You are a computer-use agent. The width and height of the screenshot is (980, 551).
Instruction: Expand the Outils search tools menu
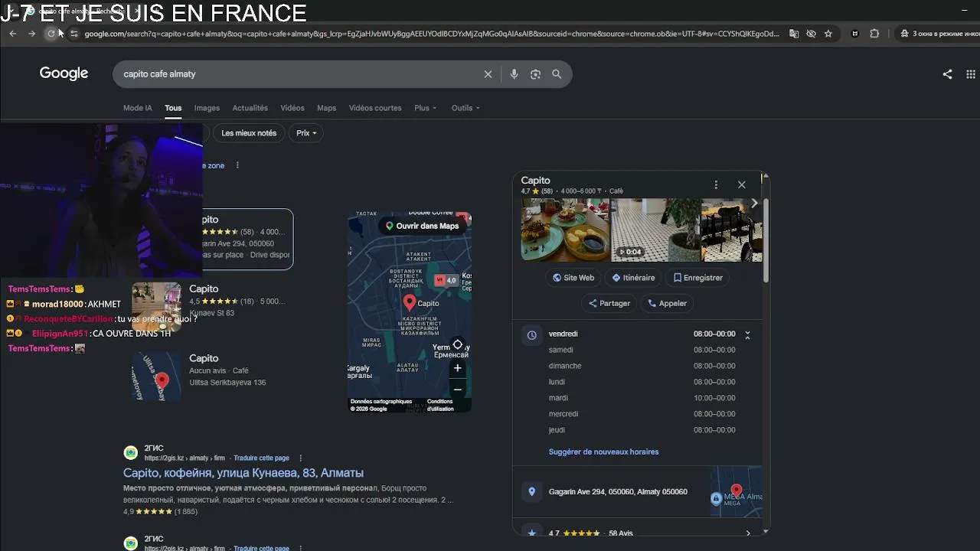point(465,108)
